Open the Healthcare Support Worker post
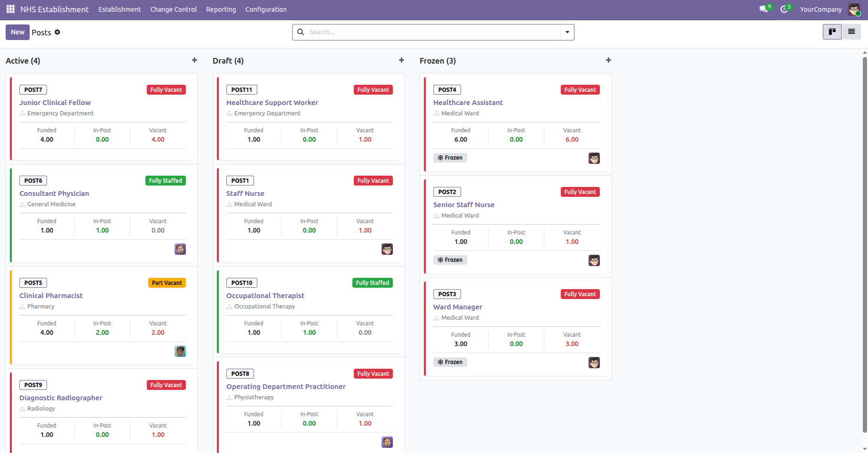Viewport: 868px width, 453px height. pos(272,103)
